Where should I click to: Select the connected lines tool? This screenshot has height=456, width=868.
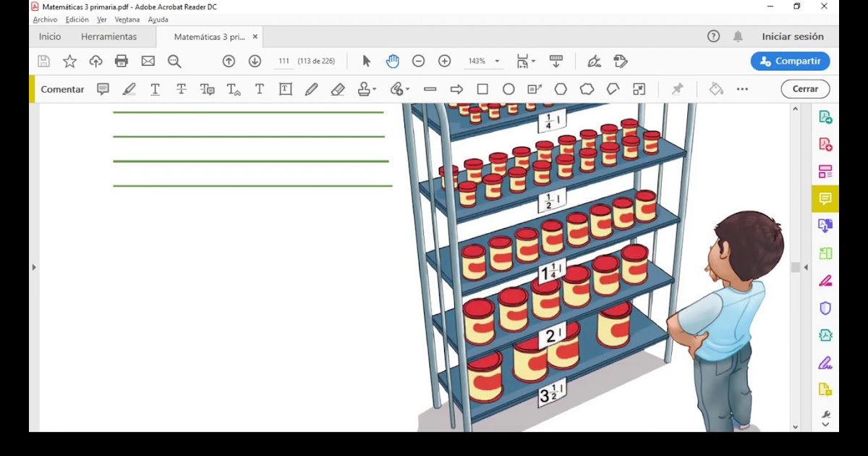coord(613,89)
